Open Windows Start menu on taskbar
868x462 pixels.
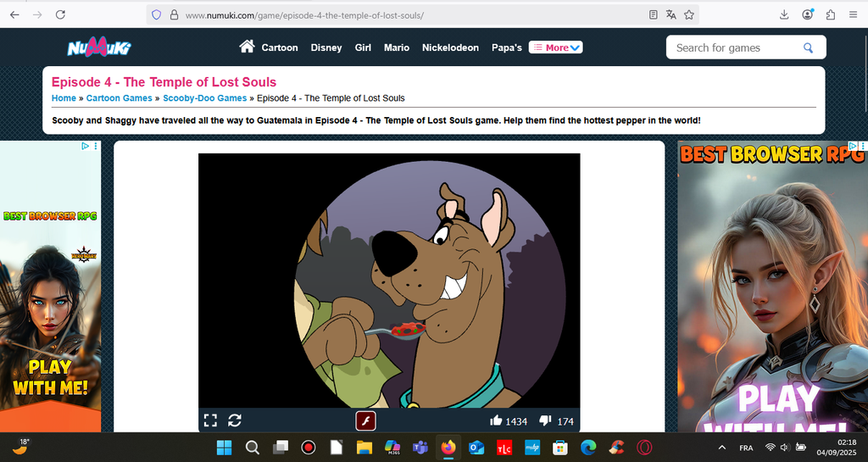[x=224, y=447]
